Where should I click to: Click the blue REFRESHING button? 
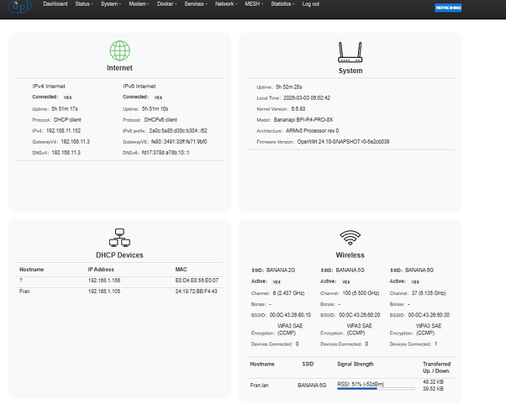point(447,8)
